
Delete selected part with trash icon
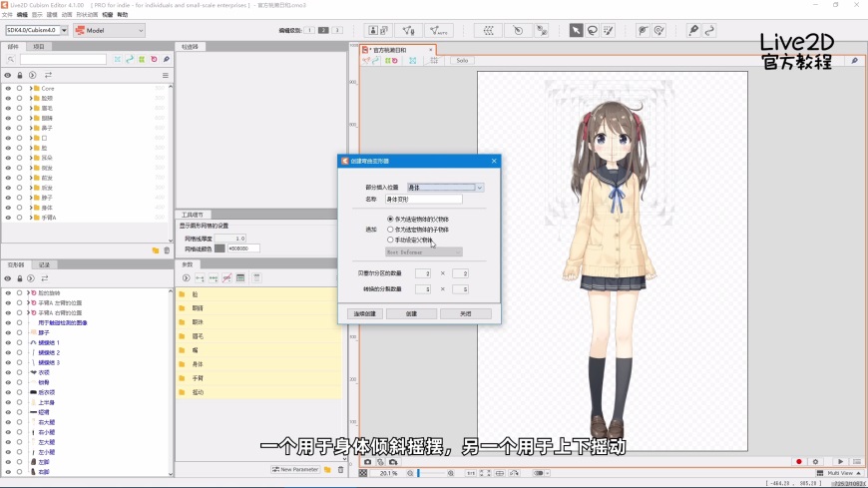click(x=167, y=250)
